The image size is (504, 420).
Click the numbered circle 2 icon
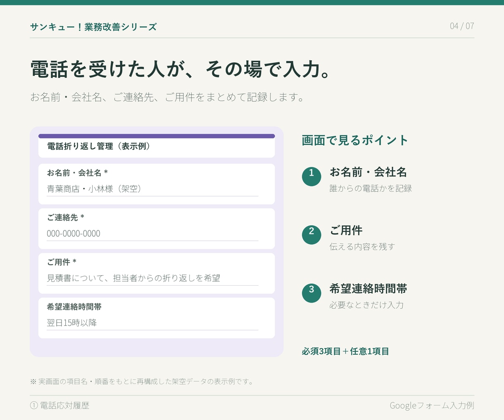point(311,234)
